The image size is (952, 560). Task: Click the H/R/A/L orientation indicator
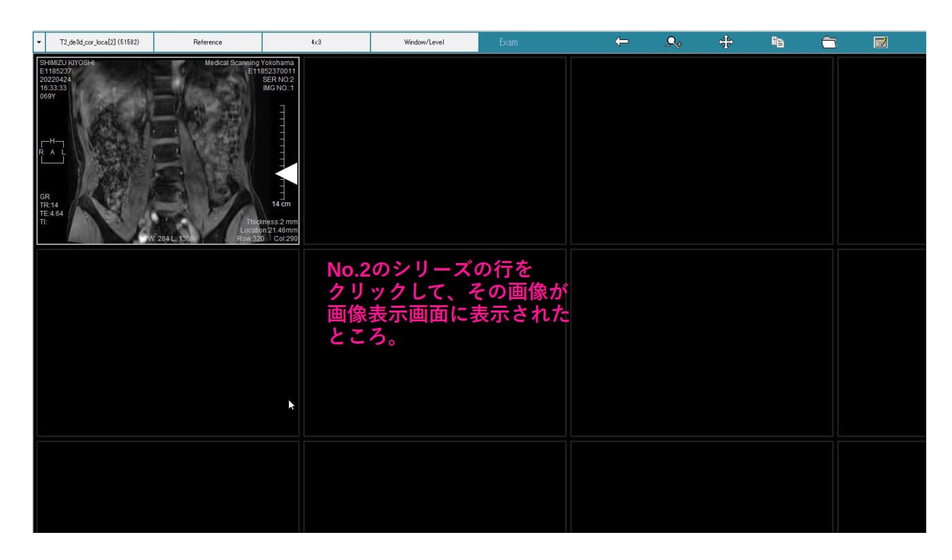[52, 152]
